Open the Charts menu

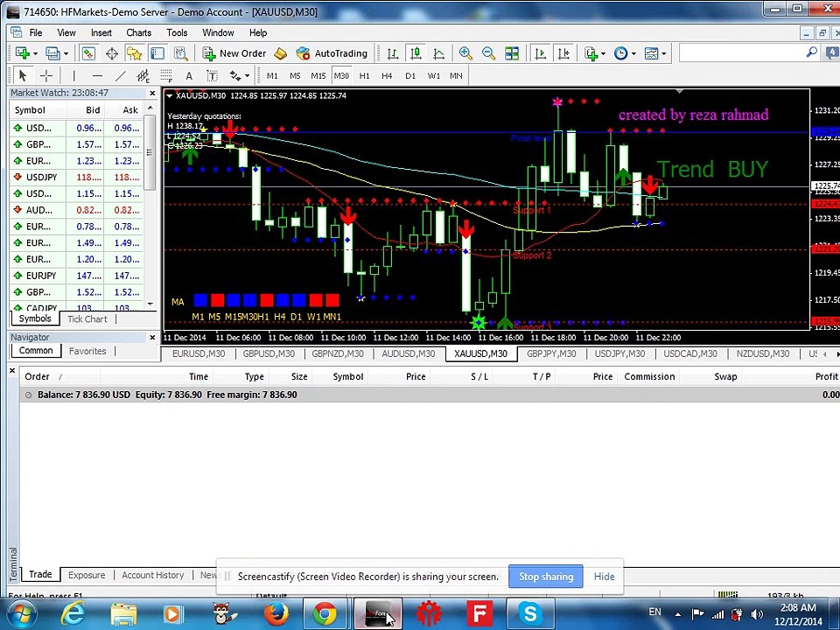(x=139, y=32)
